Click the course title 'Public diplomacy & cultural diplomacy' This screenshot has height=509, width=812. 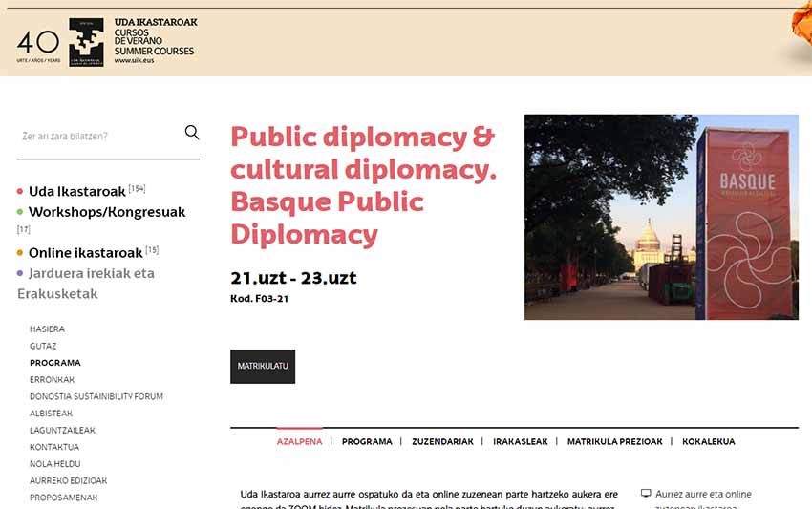(x=363, y=185)
